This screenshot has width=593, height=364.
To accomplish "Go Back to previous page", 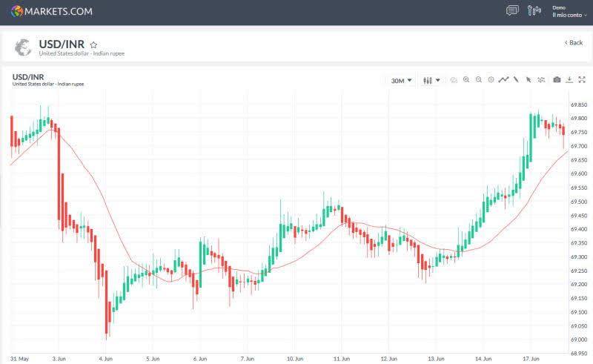I will point(574,43).
